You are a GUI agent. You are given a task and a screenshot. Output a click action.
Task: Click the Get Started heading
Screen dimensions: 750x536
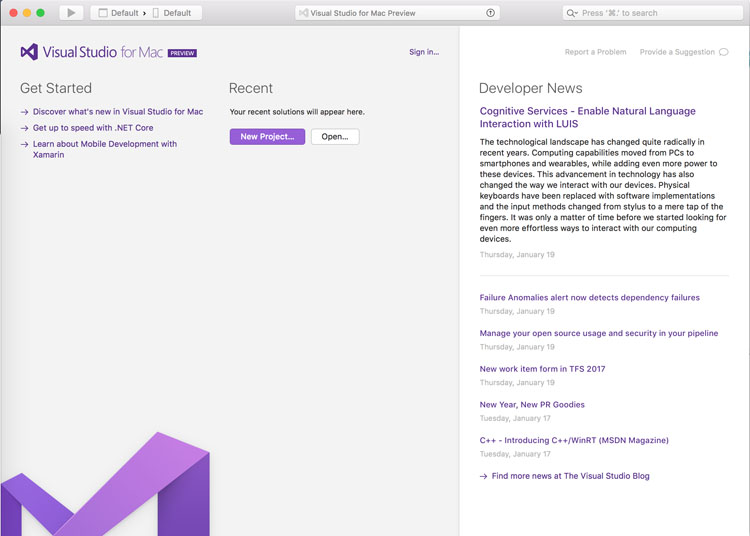pyautogui.click(x=56, y=88)
